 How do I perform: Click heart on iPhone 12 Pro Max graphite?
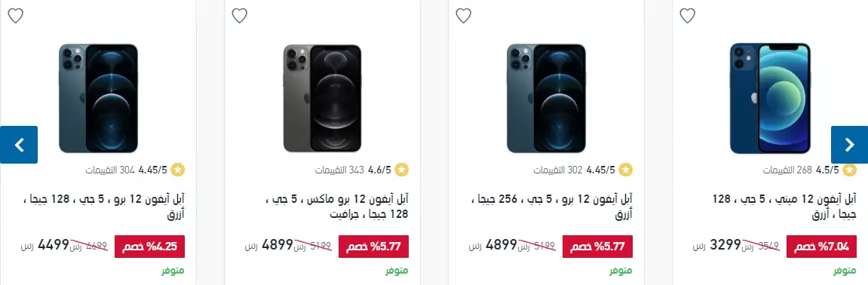tap(239, 16)
